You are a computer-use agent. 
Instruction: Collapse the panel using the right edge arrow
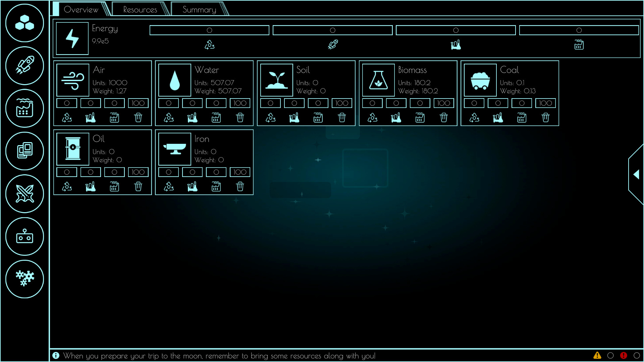(636, 174)
